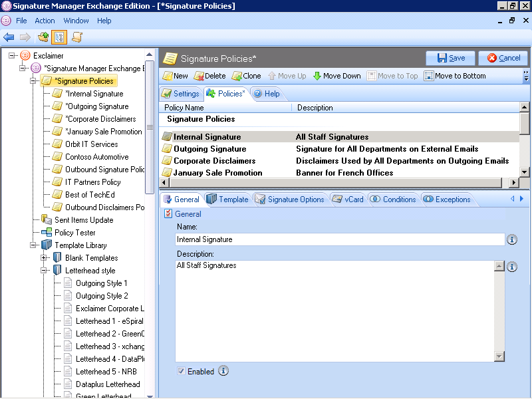Toggle the console tree view icon
This screenshot has height=399, width=532.
[x=59, y=37]
